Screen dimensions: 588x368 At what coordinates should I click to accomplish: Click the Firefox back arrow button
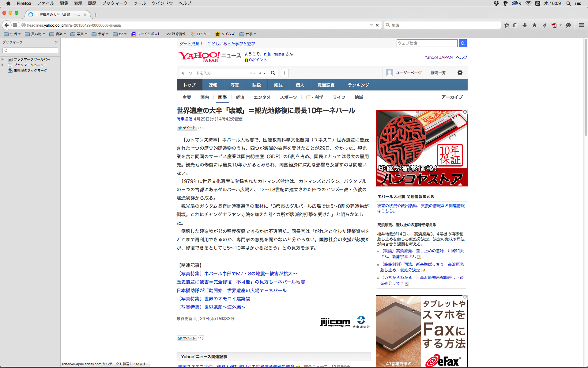[x=6, y=25]
